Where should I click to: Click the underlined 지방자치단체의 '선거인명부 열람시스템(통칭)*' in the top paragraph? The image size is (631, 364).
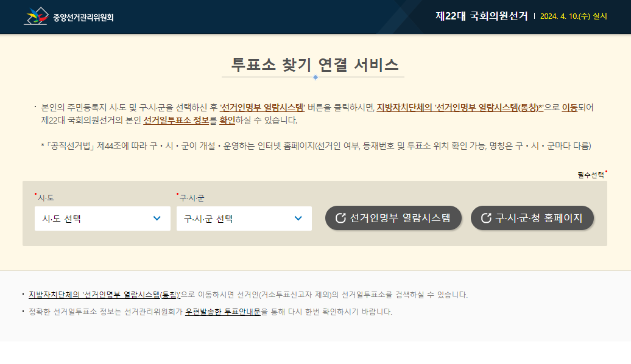(x=460, y=107)
